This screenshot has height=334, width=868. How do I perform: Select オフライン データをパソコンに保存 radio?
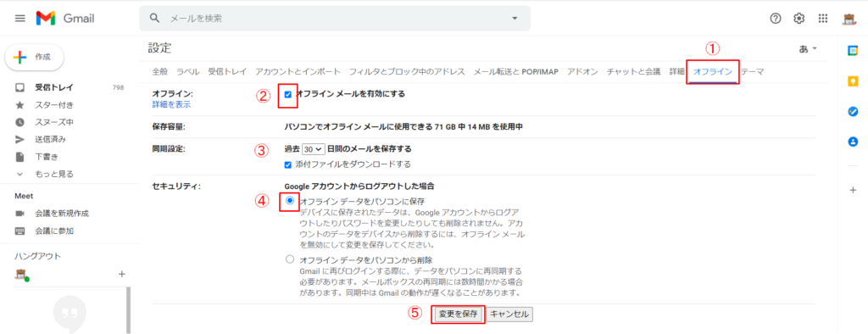(290, 201)
